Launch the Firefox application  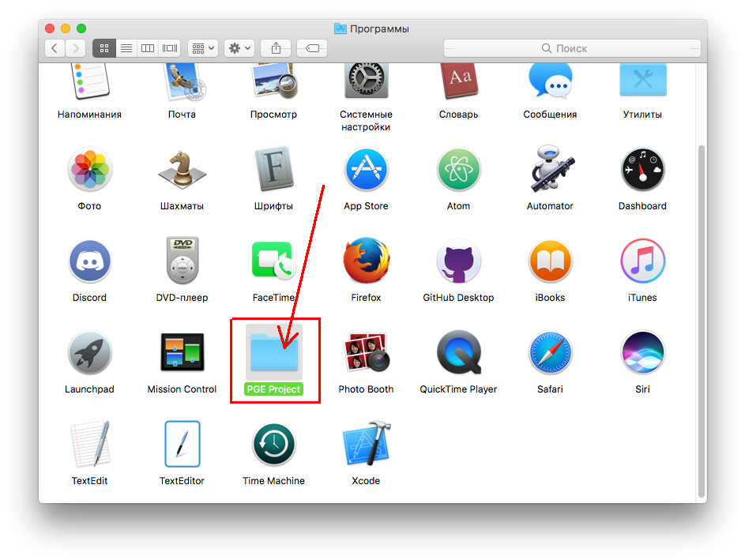pyautogui.click(x=366, y=261)
